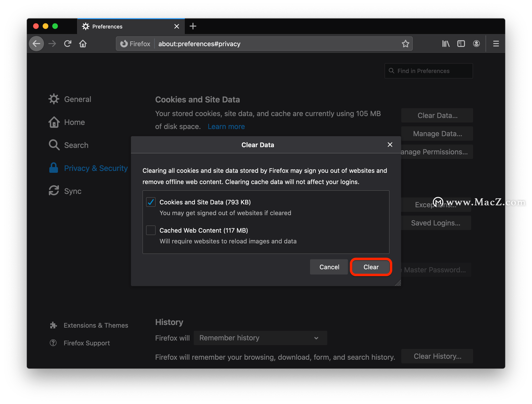Open new tab with plus icon
Viewport: 532px width, 404px height.
[193, 26]
